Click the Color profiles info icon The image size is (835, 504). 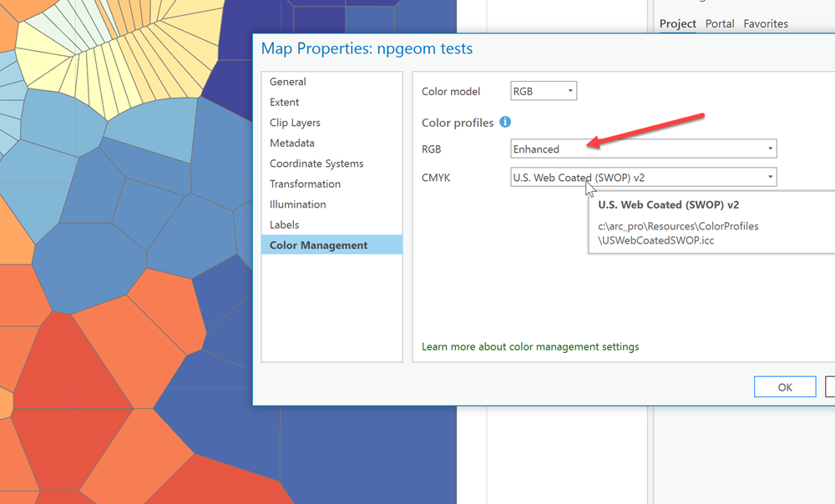click(504, 122)
